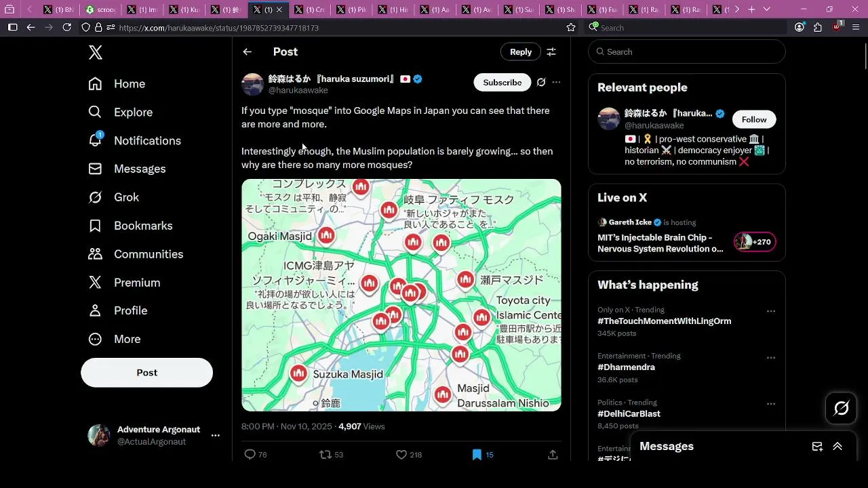Click the +270 listeners badge
This screenshot has height=488, width=868.
[x=755, y=242]
